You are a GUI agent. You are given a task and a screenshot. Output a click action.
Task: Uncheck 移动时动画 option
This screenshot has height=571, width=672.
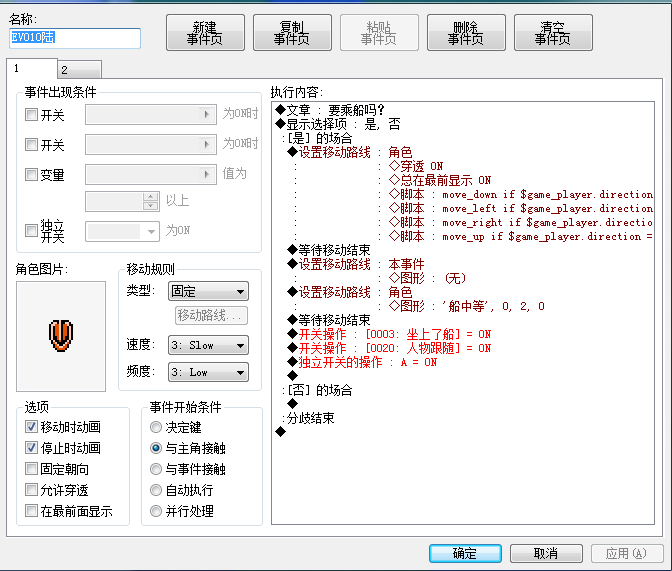tap(31, 427)
